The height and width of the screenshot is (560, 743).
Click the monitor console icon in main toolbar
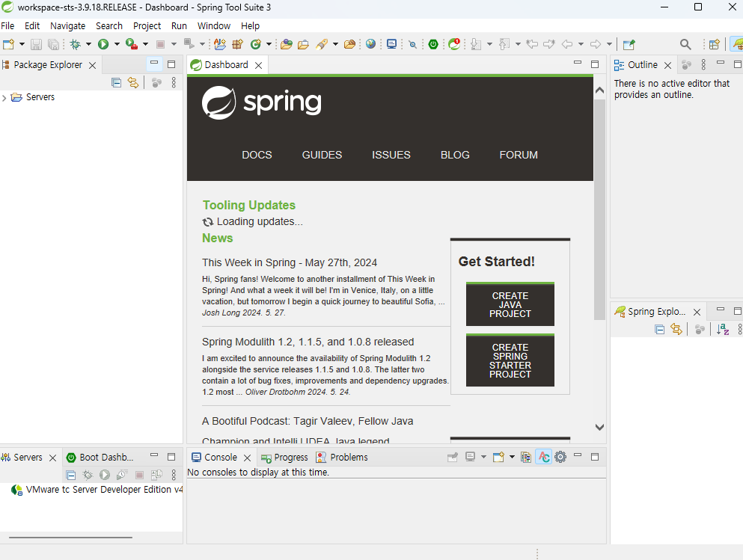pos(391,45)
